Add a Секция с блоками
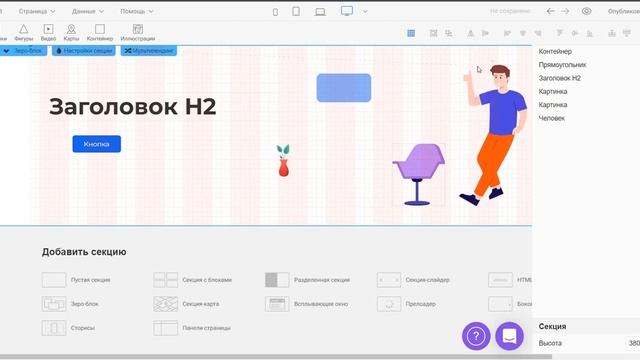Viewport: 640px width, 360px height. pos(193,280)
